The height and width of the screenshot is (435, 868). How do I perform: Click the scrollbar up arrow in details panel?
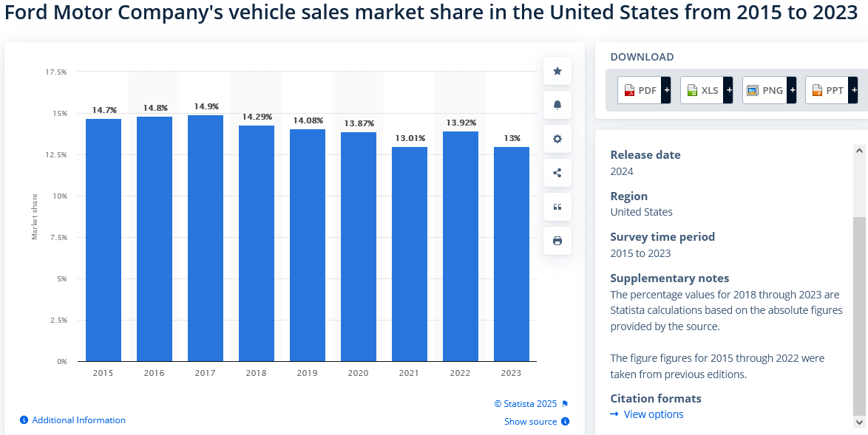[x=859, y=150]
